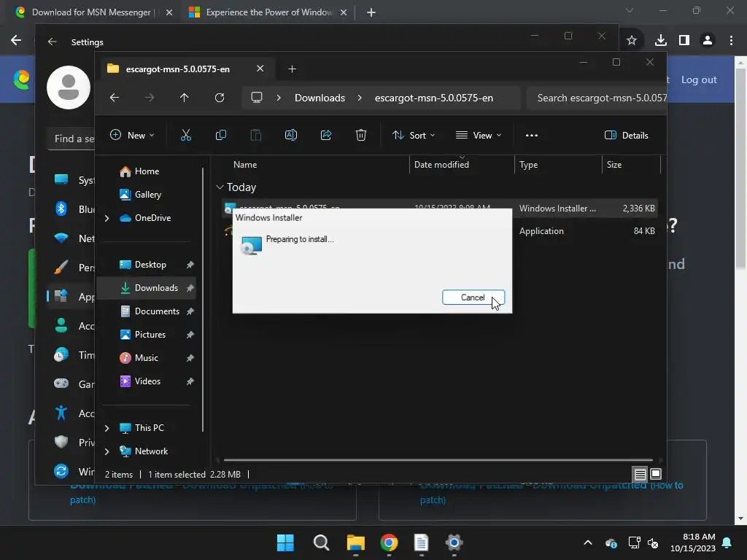
Task: Switch to large thumbnails view icon in status bar
Action: 656,474
